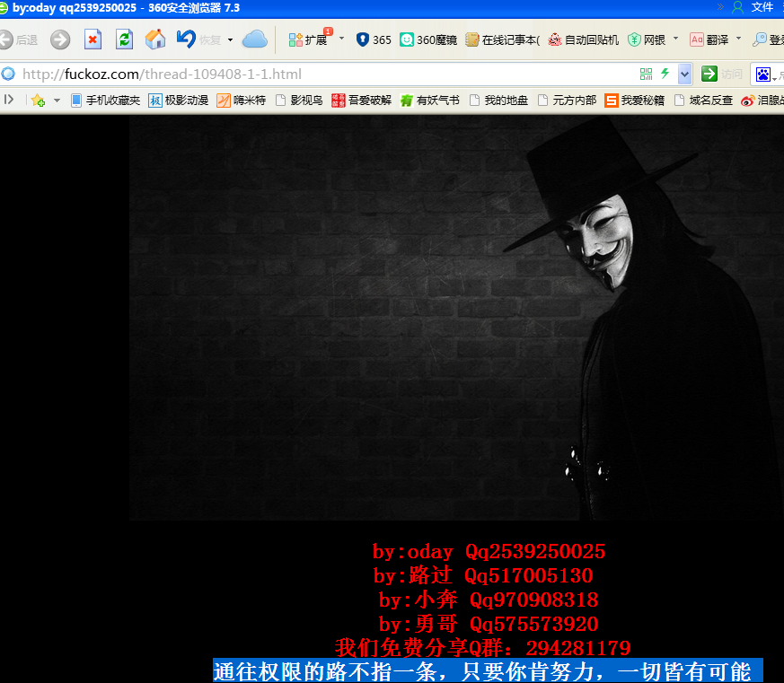The width and height of the screenshot is (784, 683).
Task: Open the Home page icon
Action: pos(155,39)
